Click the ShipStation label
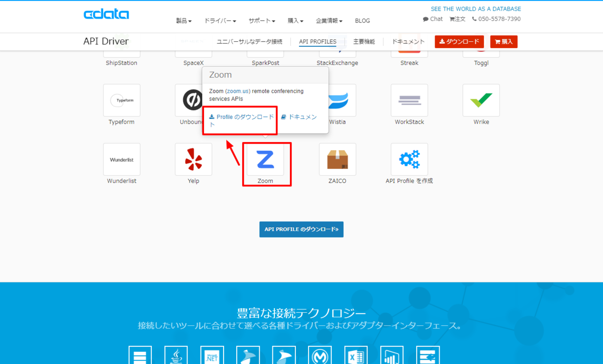This screenshot has height=364, width=603. (x=122, y=63)
